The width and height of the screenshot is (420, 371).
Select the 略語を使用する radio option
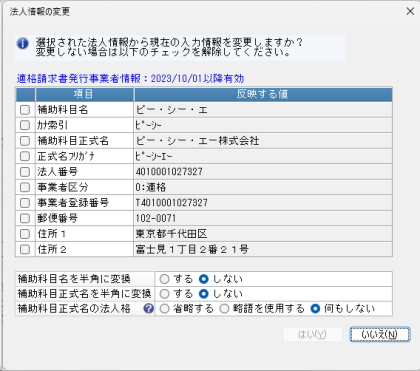pos(224,309)
